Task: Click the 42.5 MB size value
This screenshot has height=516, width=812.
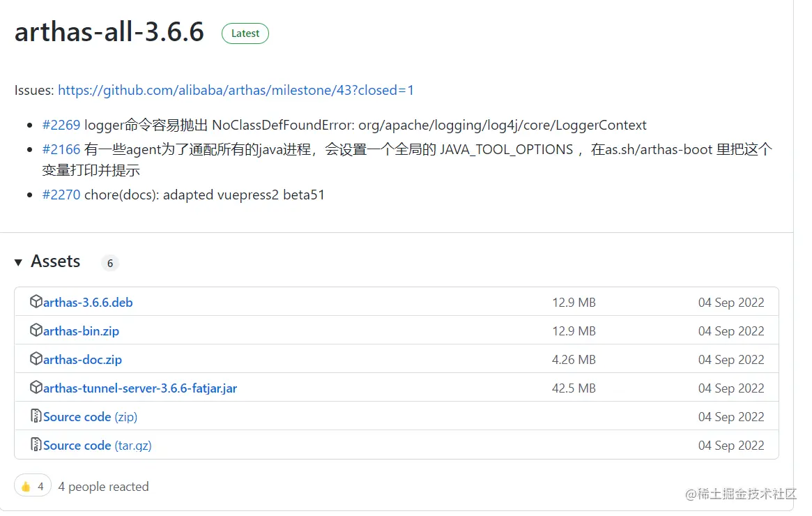Action: [574, 388]
